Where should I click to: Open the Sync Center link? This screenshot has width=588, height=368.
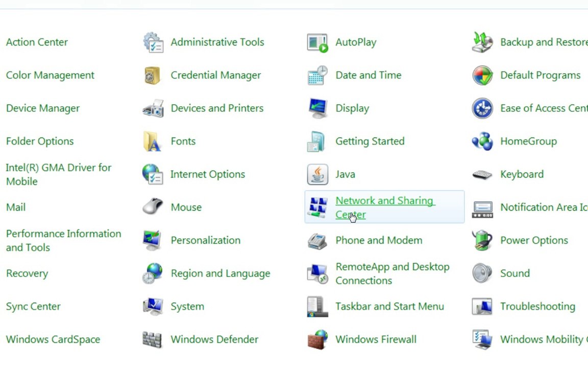(x=33, y=307)
